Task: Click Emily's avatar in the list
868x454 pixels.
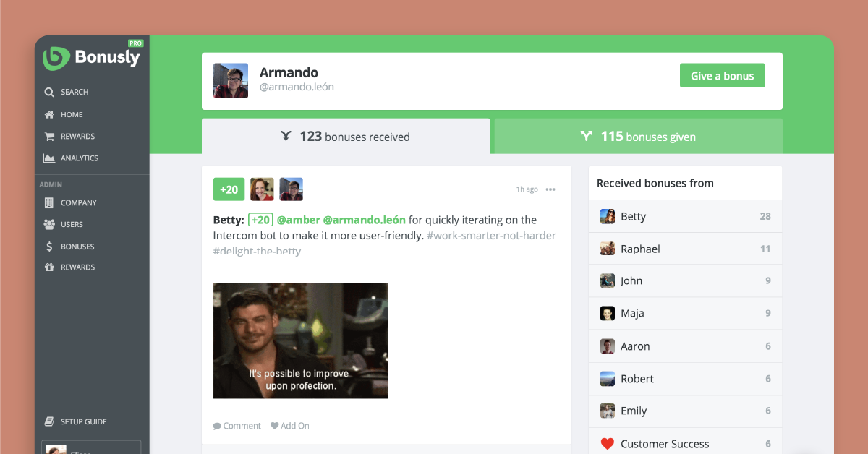Action: tap(608, 411)
